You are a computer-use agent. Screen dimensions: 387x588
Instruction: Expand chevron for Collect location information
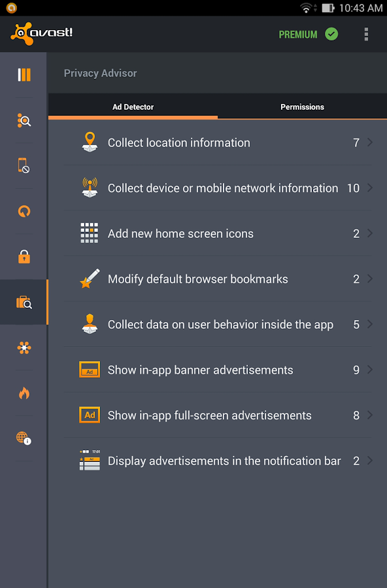pos(370,142)
